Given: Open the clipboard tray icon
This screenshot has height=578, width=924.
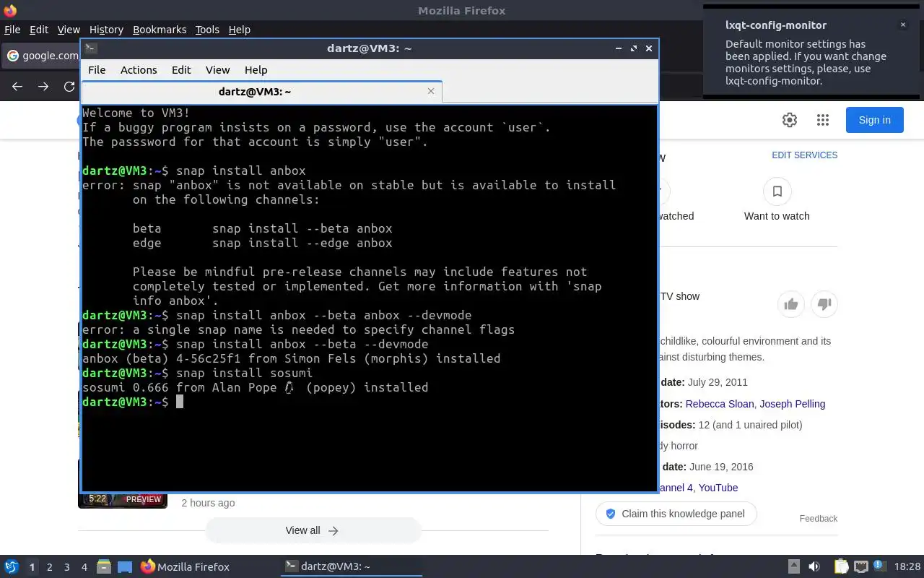Looking at the screenshot, I should [x=841, y=567].
